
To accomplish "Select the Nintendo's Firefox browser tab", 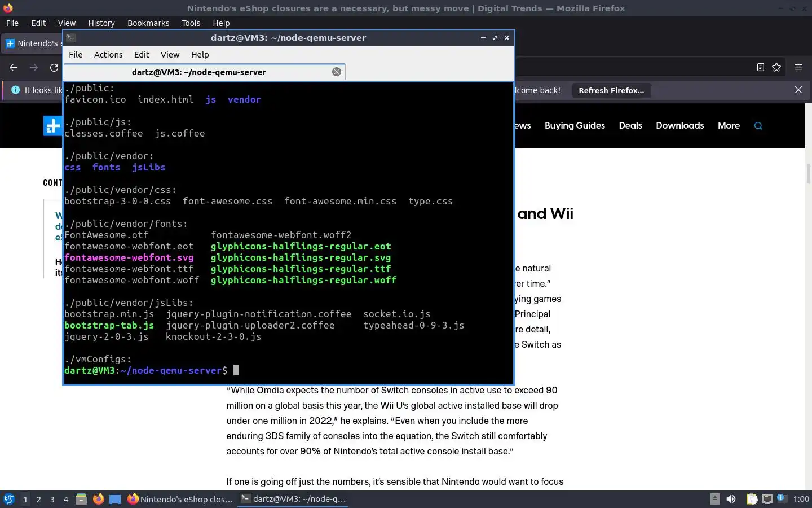I will (33, 43).
